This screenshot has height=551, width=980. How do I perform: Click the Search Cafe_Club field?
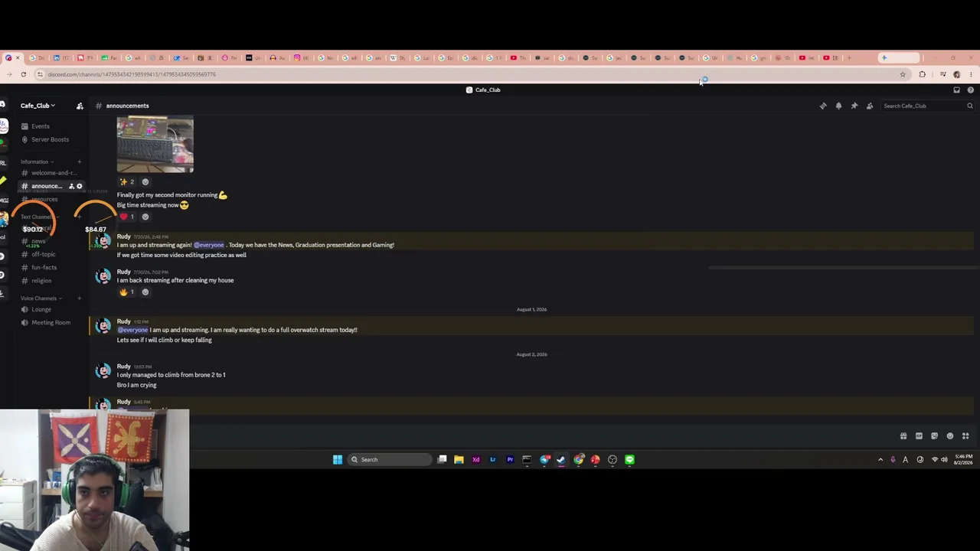pyautogui.click(x=927, y=106)
